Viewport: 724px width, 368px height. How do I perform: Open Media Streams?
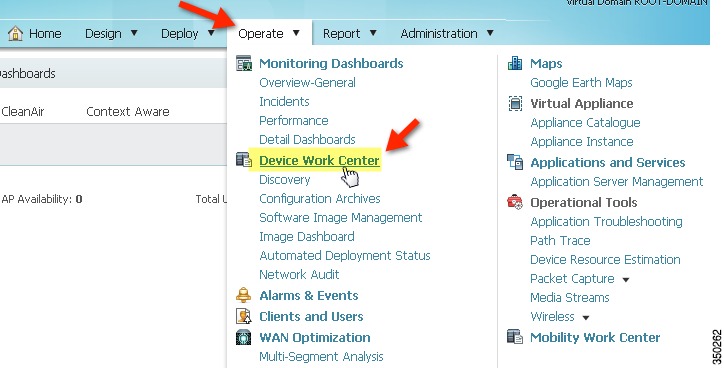(x=569, y=297)
